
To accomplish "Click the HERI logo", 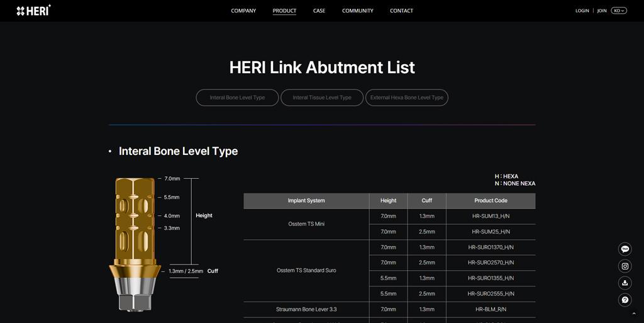I will pyautogui.click(x=34, y=10).
